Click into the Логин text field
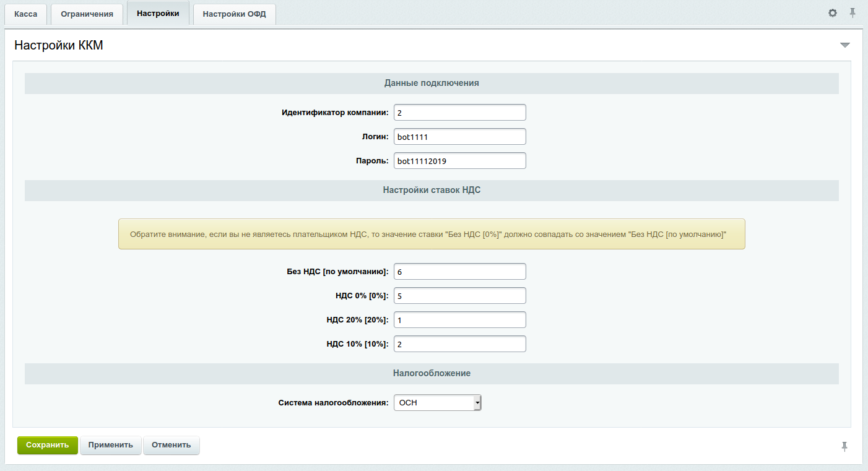868x471 pixels. (x=459, y=137)
